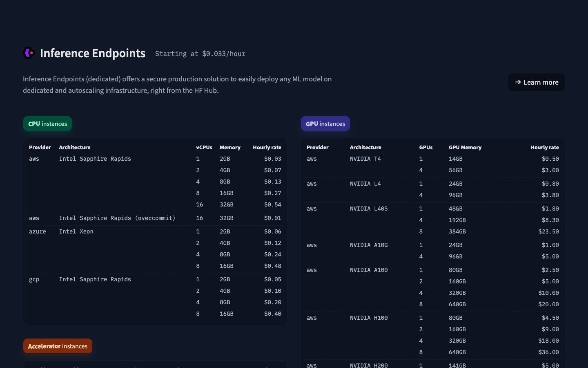
Task: Click the Inference Endpoints heading
Action: (x=93, y=53)
